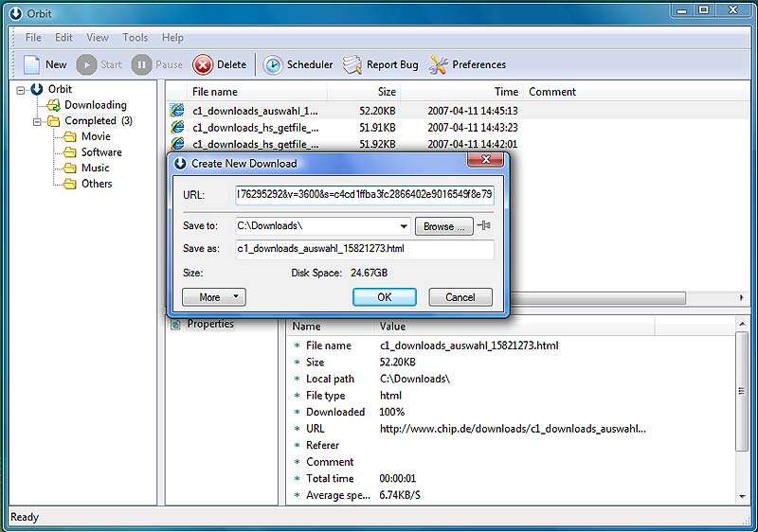Click the New download toolbar icon
This screenshot has height=532, width=758.
[x=32, y=64]
